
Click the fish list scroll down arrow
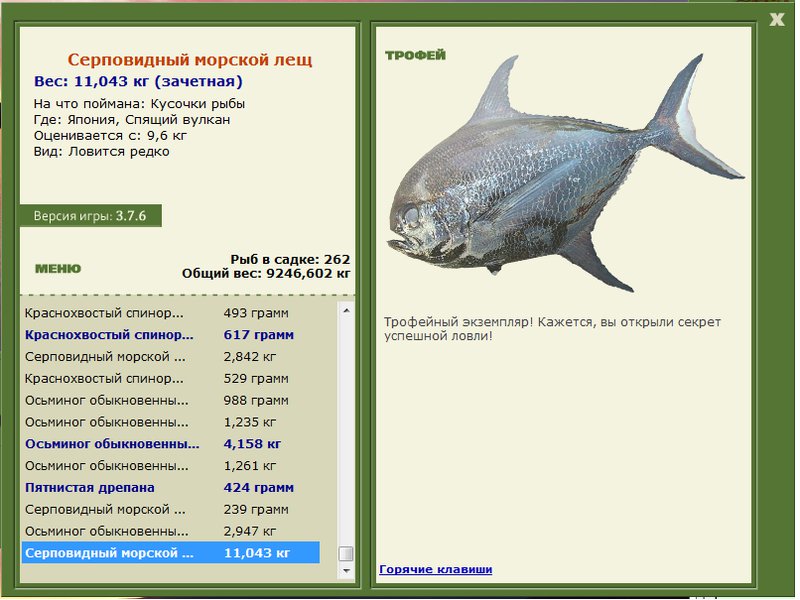[346, 570]
